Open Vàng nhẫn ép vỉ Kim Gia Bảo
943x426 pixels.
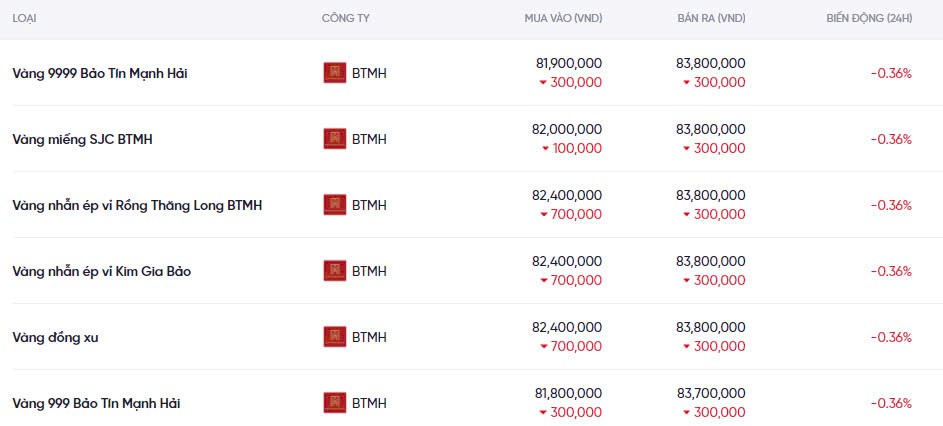(101, 271)
